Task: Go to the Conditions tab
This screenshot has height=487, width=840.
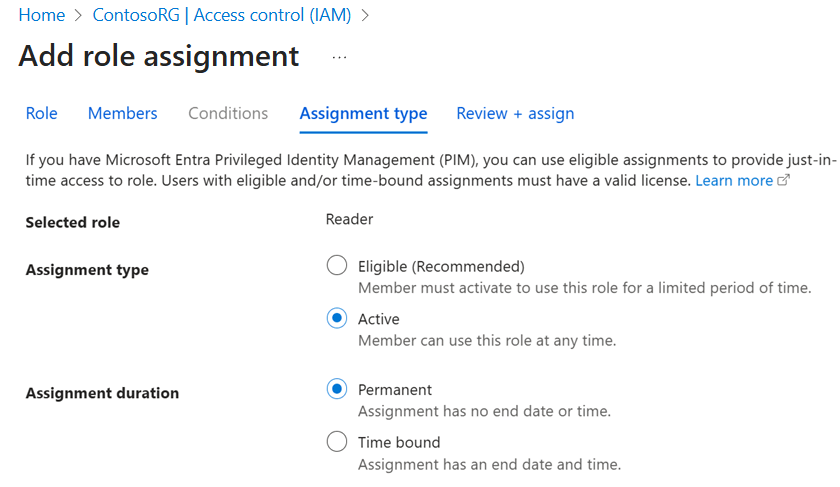Action: pyautogui.click(x=228, y=113)
